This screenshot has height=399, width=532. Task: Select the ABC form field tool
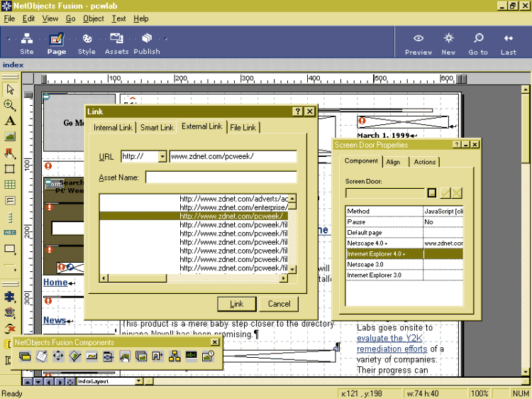coord(10,233)
